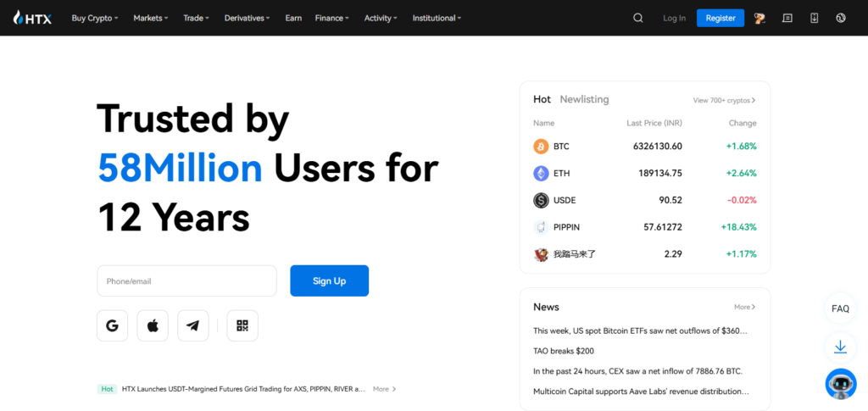Viewport: 868px width, 411px height.
Task: Expand the Buy Crypto dropdown menu
Action: (94, 18)
